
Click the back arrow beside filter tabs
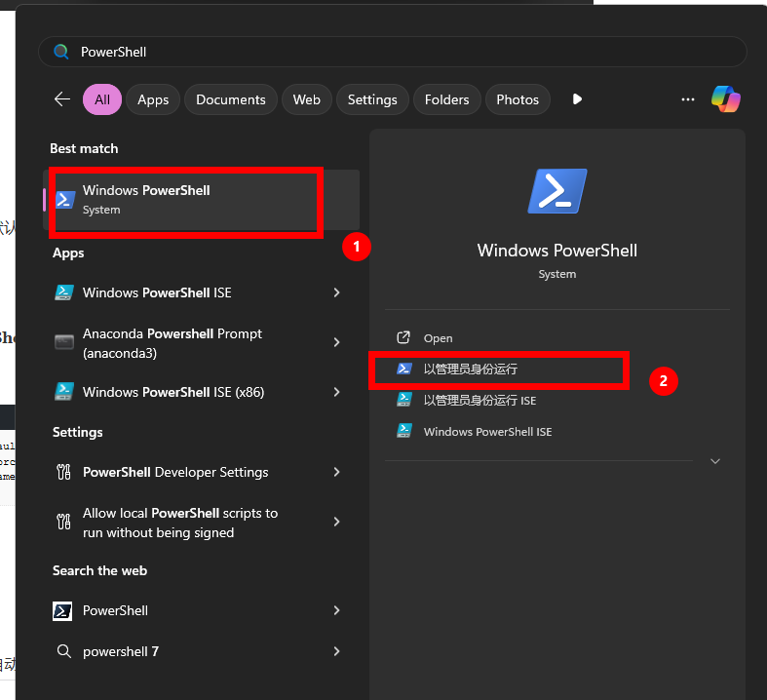62,99
